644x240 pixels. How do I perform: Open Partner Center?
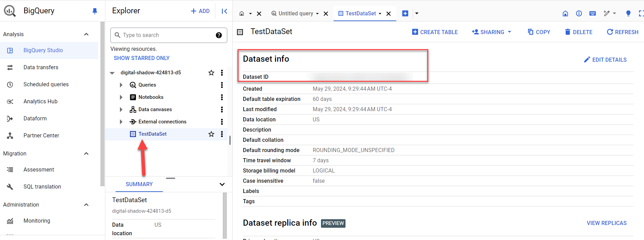[41, 136]
